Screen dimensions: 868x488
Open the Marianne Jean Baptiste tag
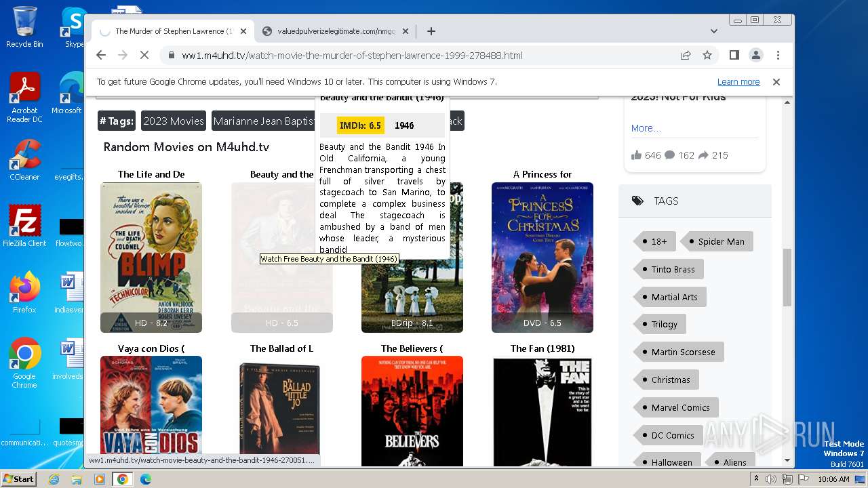(264, 121)
